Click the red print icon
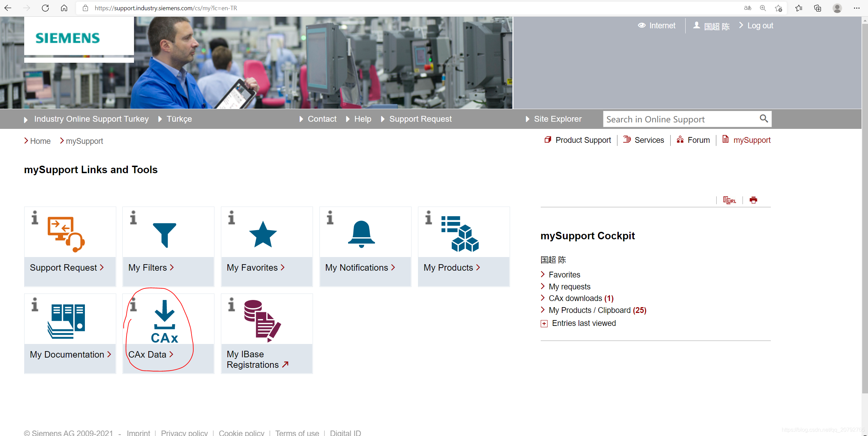 (x=753, y=200)
